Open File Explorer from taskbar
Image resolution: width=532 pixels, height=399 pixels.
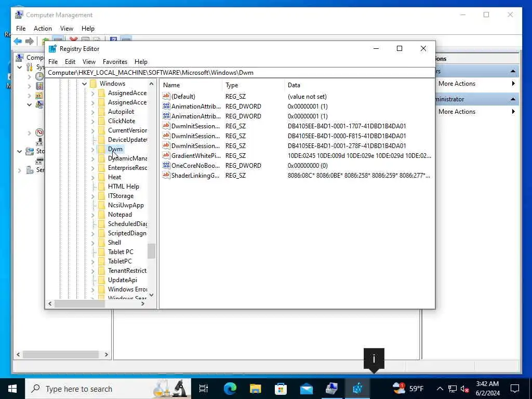(255, 389)
